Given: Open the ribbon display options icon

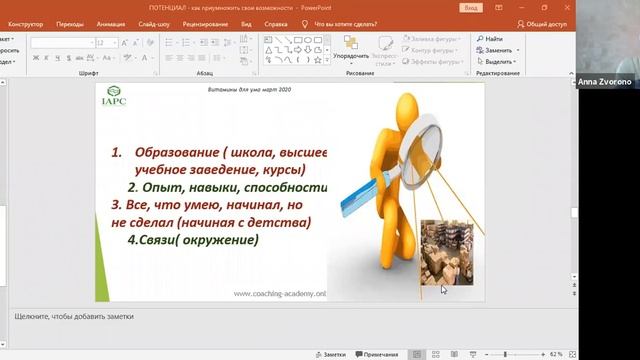Looking at the screenshot, I should point(498,8).
